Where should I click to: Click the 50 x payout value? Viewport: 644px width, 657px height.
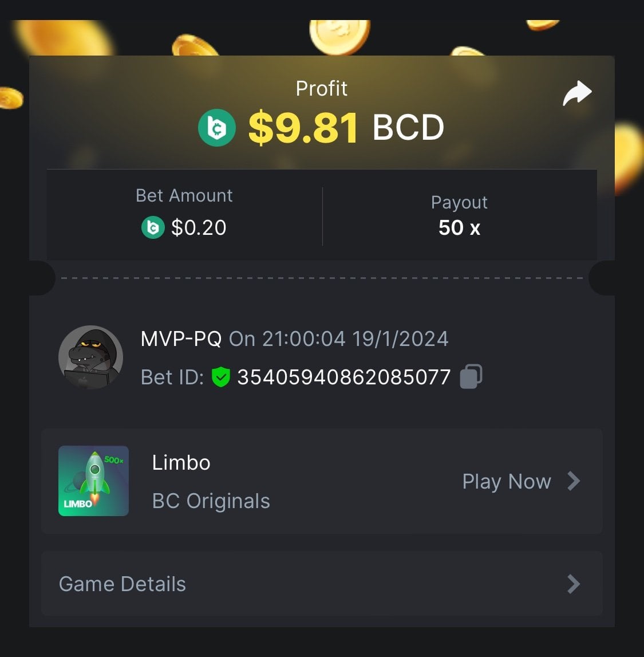tap(459, 227)
